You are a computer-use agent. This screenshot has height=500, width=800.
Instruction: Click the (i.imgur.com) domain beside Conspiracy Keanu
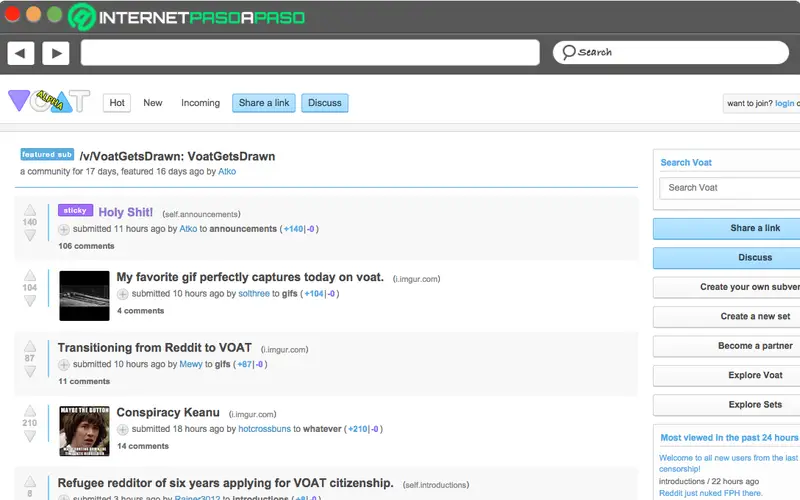[253, 414]
